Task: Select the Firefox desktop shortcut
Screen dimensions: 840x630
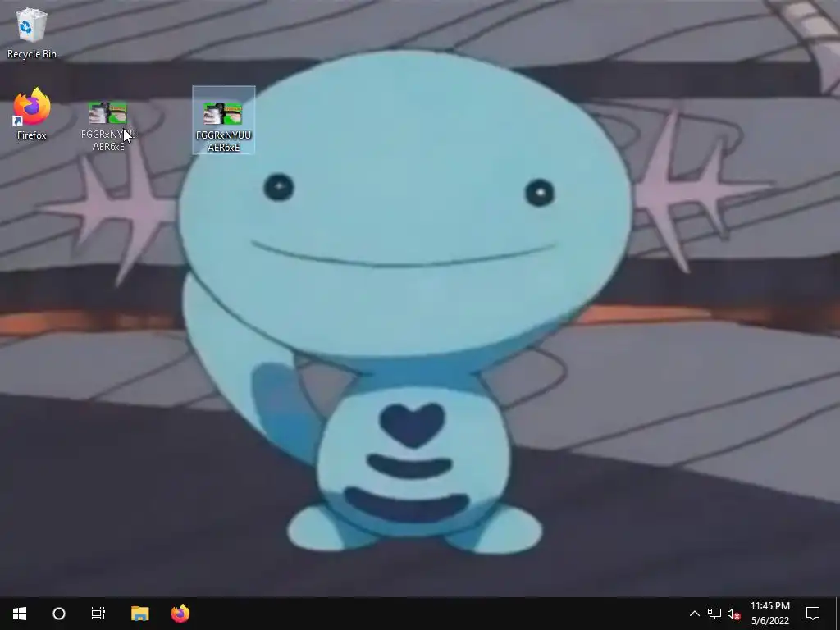Action: pyautogui.click(x=32, y=115)
